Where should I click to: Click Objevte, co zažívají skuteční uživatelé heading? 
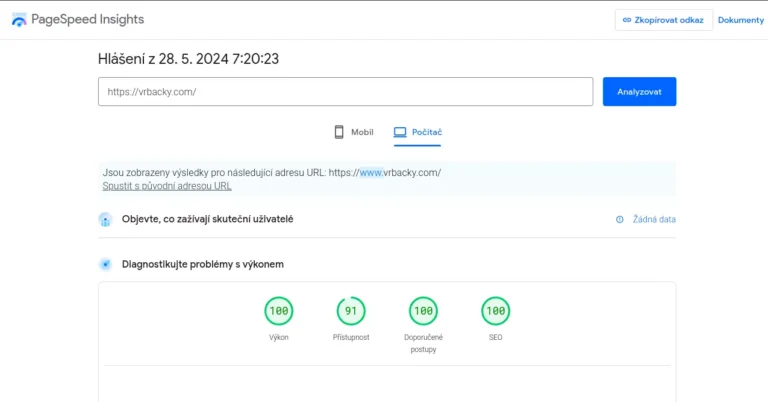click(208, 219)
